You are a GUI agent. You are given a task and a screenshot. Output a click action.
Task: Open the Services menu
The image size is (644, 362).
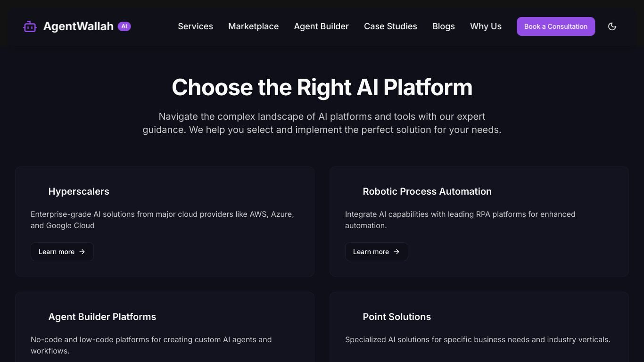[195, 26]
